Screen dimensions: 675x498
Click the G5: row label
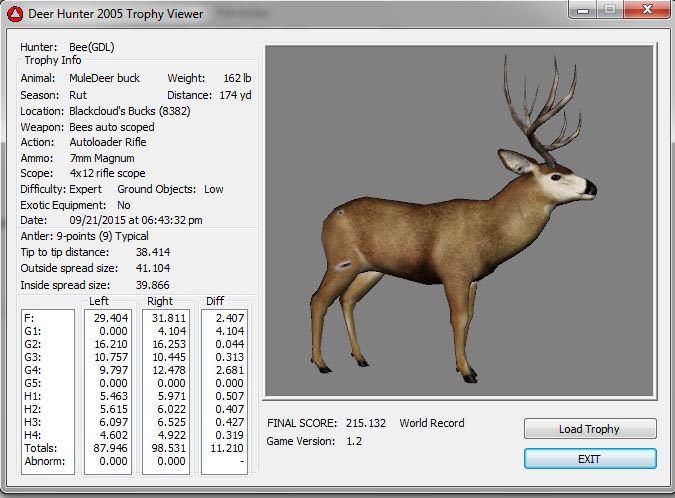(x=33, y=383)
